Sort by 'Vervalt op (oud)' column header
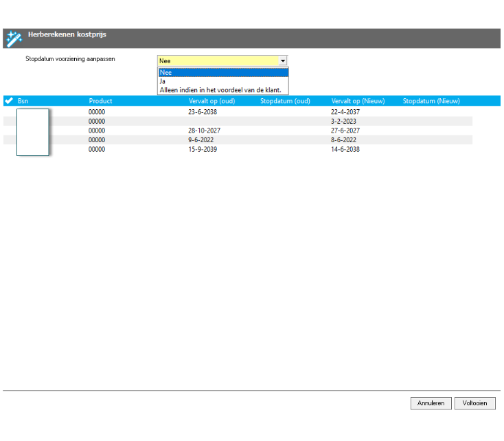 212,101
